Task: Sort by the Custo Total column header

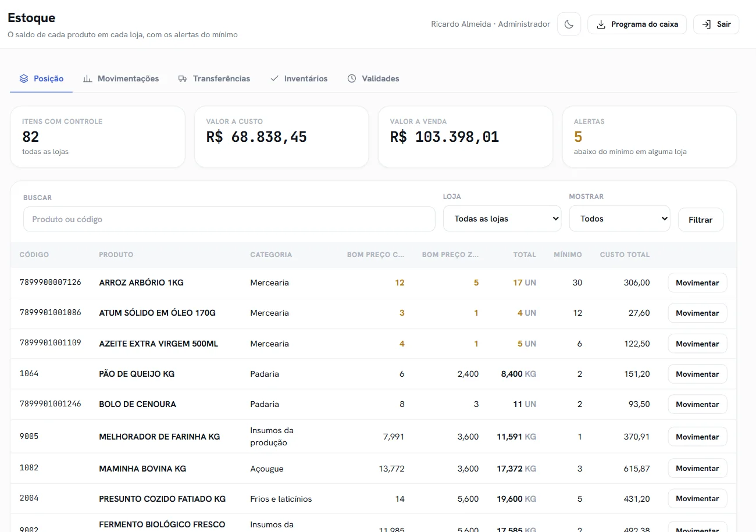Action: point(625,255)
